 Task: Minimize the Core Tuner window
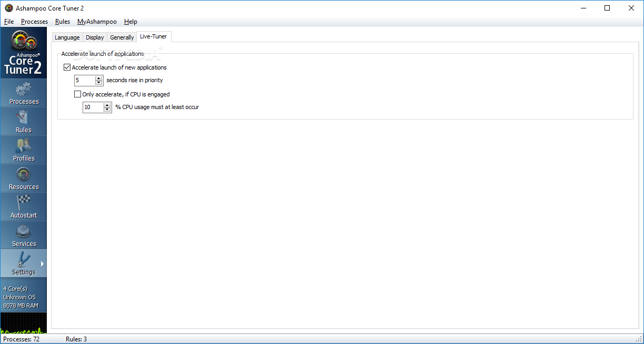pyautogui.click(x=583, y=8)
